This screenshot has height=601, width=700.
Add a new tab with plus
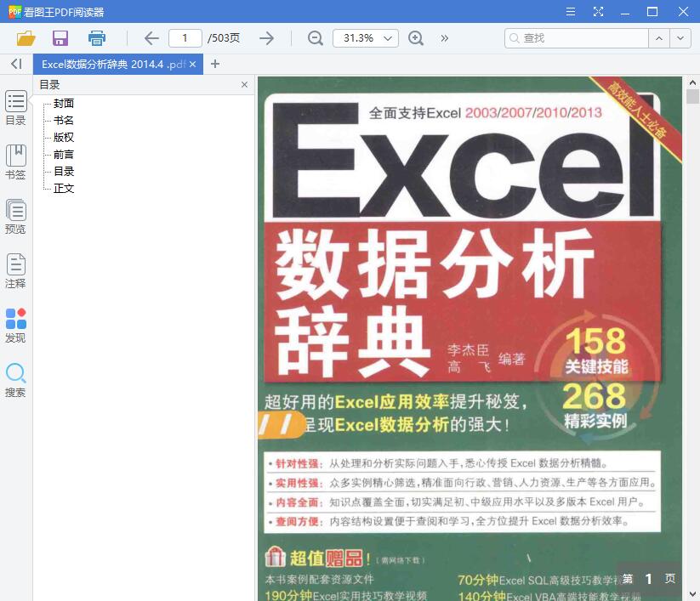pyautogui.click(x=215, y=65)
